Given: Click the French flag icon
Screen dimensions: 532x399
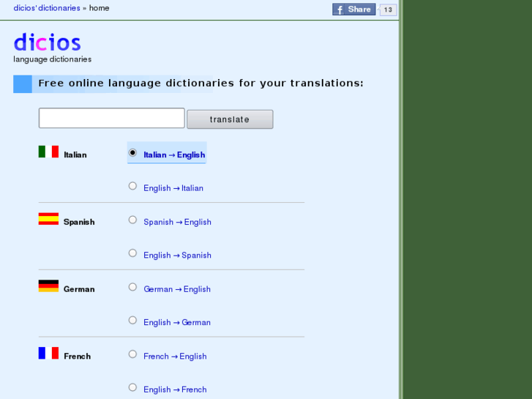Looking at the screenshot, I should point(48,353).
